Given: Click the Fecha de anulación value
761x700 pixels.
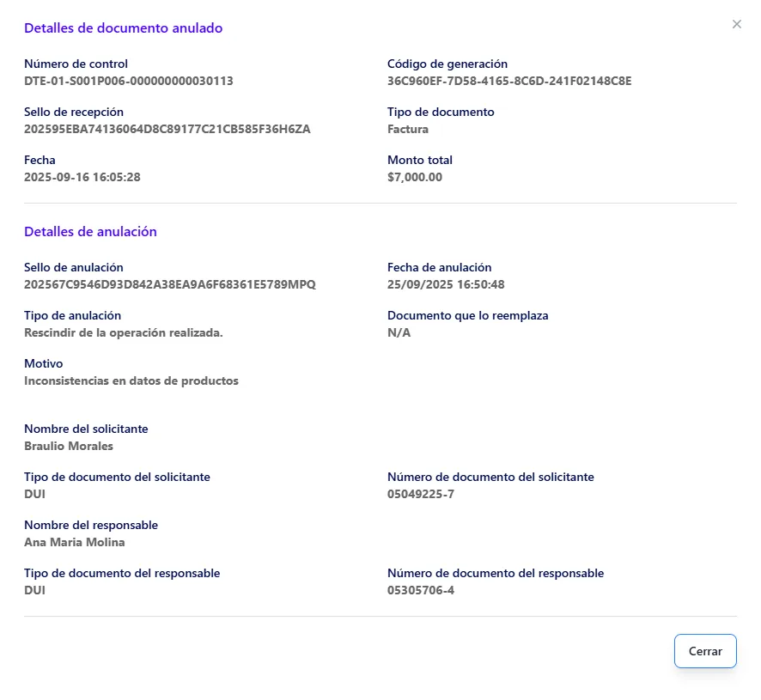Looking at the screenshot, I should coord(445,284).
